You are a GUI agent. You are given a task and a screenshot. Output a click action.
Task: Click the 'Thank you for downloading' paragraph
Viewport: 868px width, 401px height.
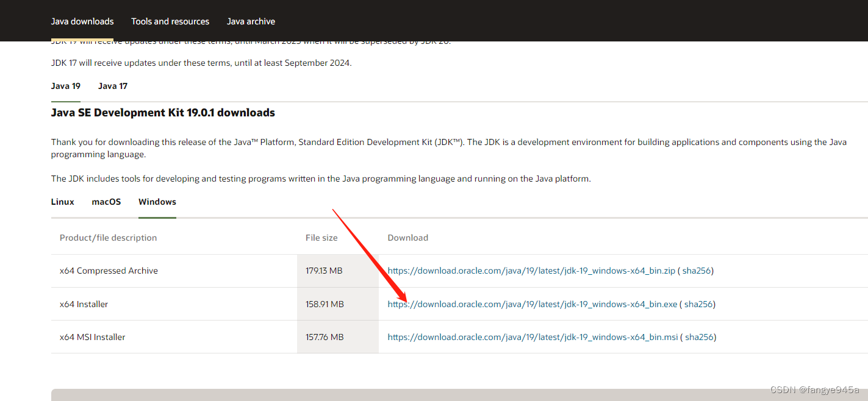449,148
